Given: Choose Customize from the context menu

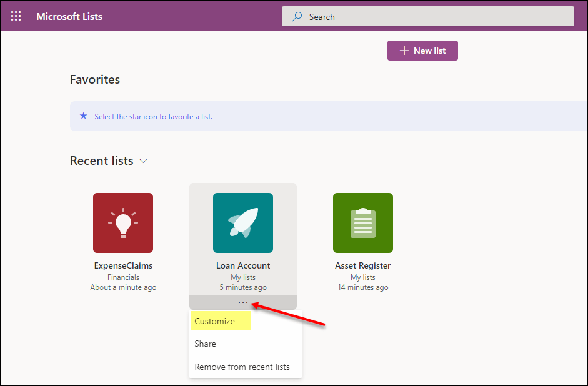Looking at the screenshot, I should click(x=215, y=321).
